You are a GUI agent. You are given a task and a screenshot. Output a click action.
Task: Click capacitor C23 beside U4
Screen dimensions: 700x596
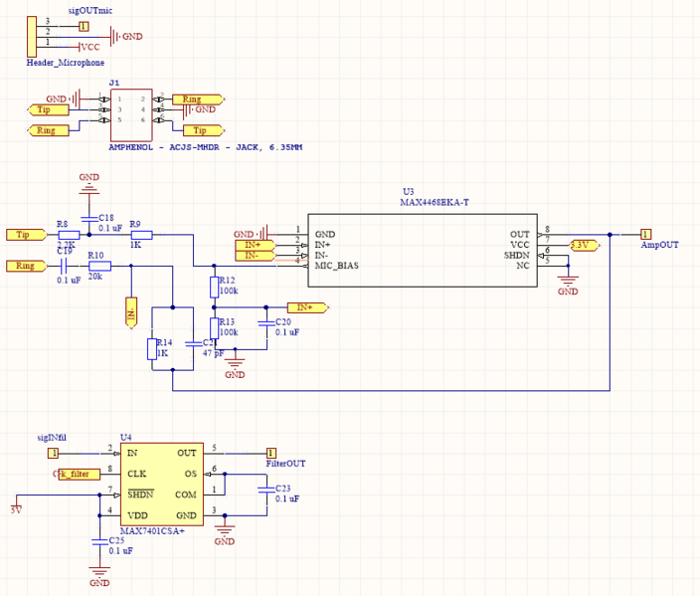tap(265, 489)
